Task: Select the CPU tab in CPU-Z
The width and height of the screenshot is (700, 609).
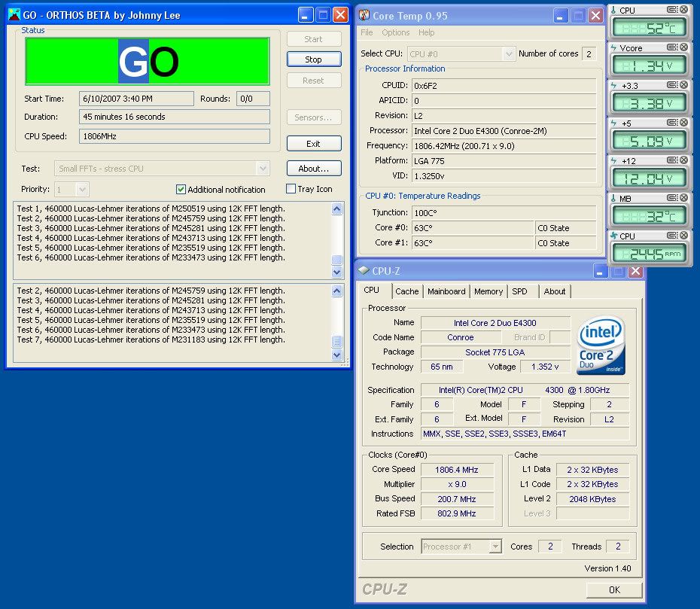Action: tap(371, 291)
